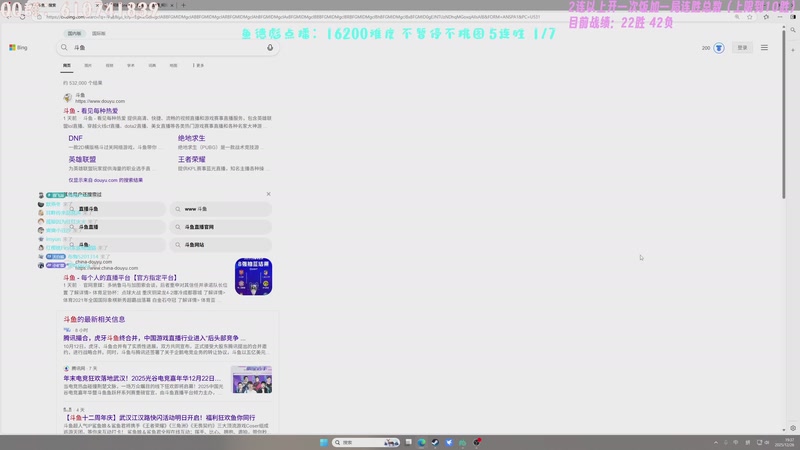This screenshot has width=800, height=450.
Task: Open 斗鱼十二周年庆 news link
Action: [x=159, y=417]
